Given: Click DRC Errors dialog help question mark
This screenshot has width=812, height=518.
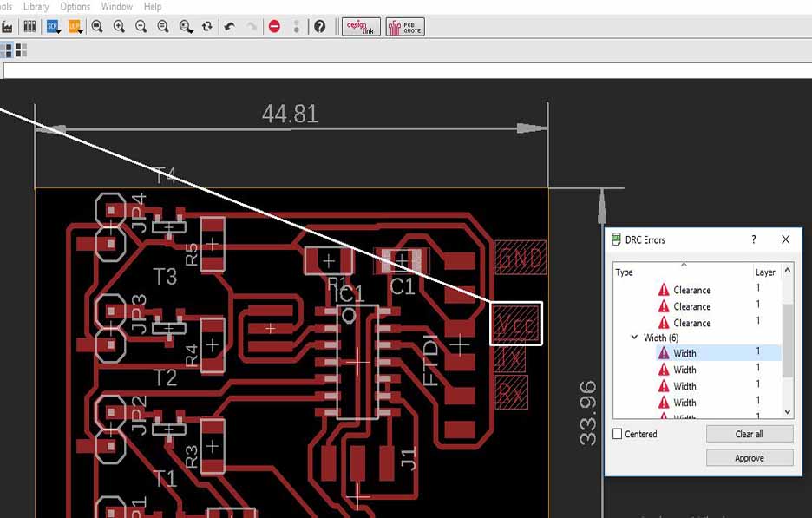Looking at the screenshot, I should 754,239.
